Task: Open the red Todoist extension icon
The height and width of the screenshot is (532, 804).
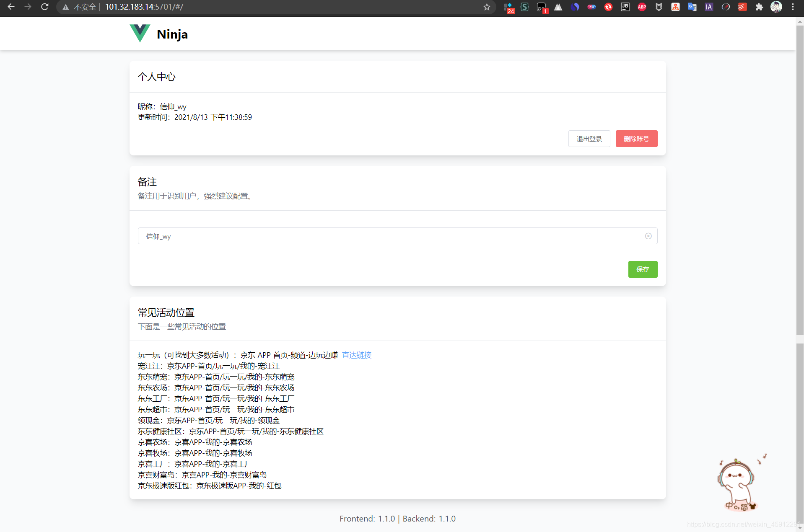Action: pos(742,7)
